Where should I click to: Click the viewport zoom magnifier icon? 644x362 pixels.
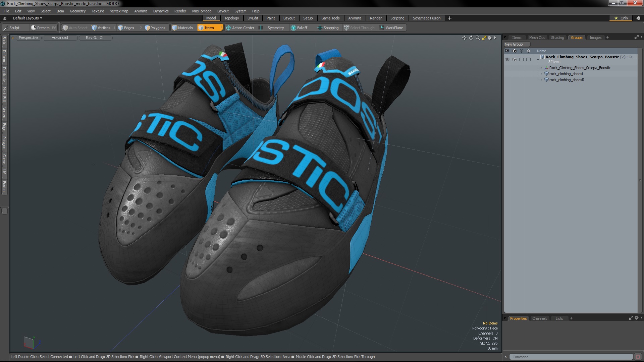478,38
